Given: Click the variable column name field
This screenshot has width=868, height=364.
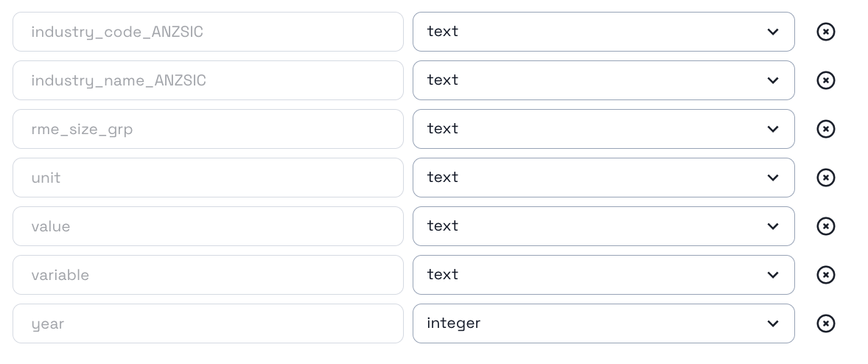Looking at the screenshot, I should (x=208, y=275).
